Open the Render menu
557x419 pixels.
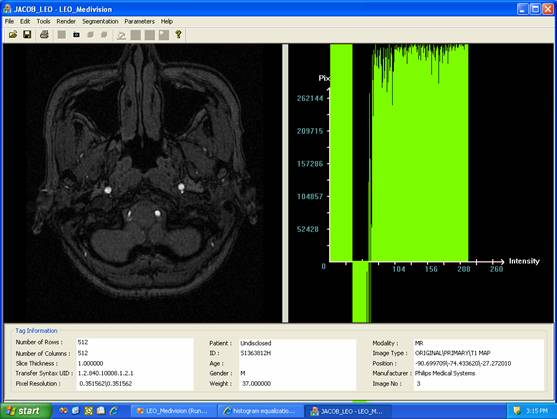pyautogui.click(x=66, y=21)
